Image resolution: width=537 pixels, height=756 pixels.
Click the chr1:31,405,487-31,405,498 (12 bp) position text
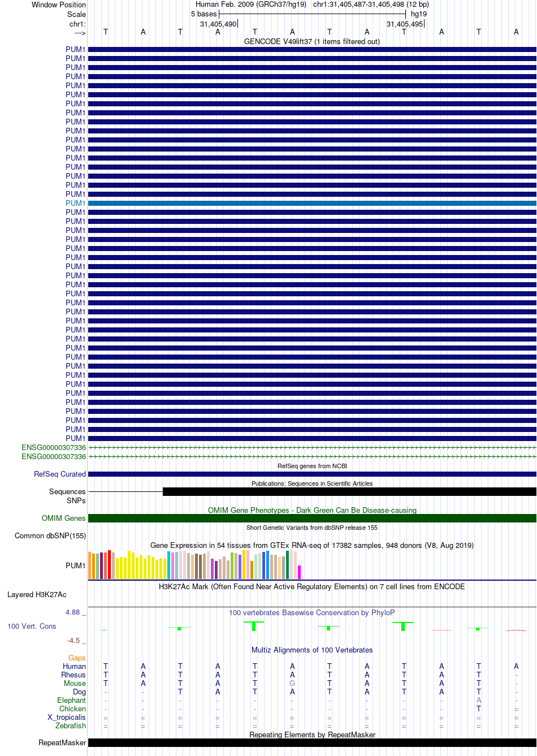pos(371,5)
